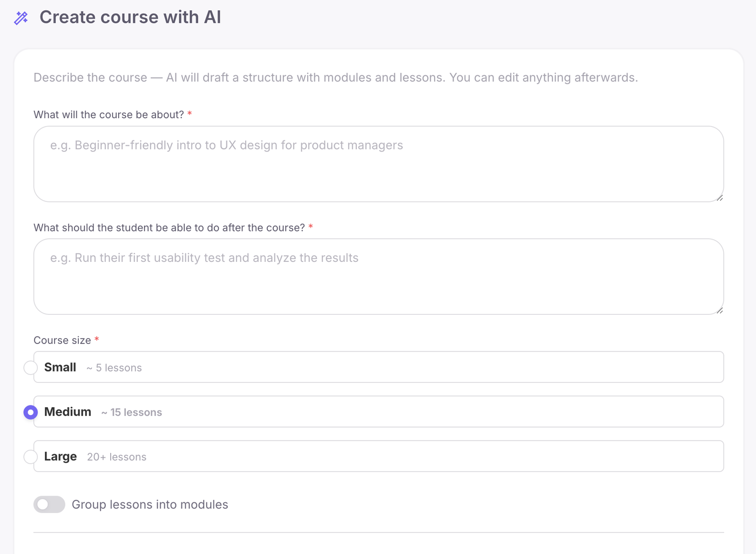Viewport: 756px width, 554px height.
Task: Click the course topic textarea resize handle
Action: pos(720,198)
